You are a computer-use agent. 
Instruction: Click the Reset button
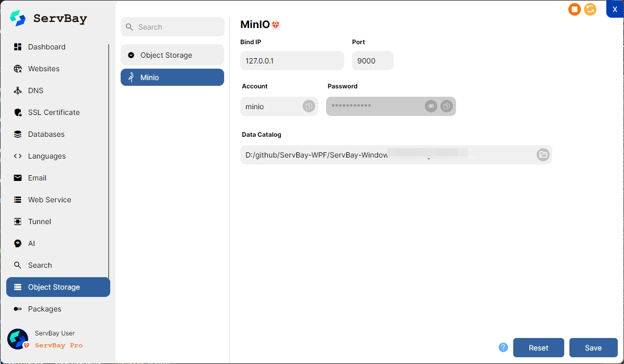(x=539, y=348)
